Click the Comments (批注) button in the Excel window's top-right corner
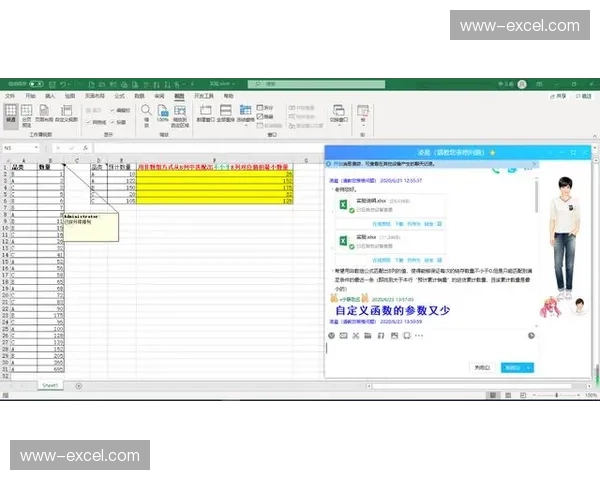 [584, 96]
